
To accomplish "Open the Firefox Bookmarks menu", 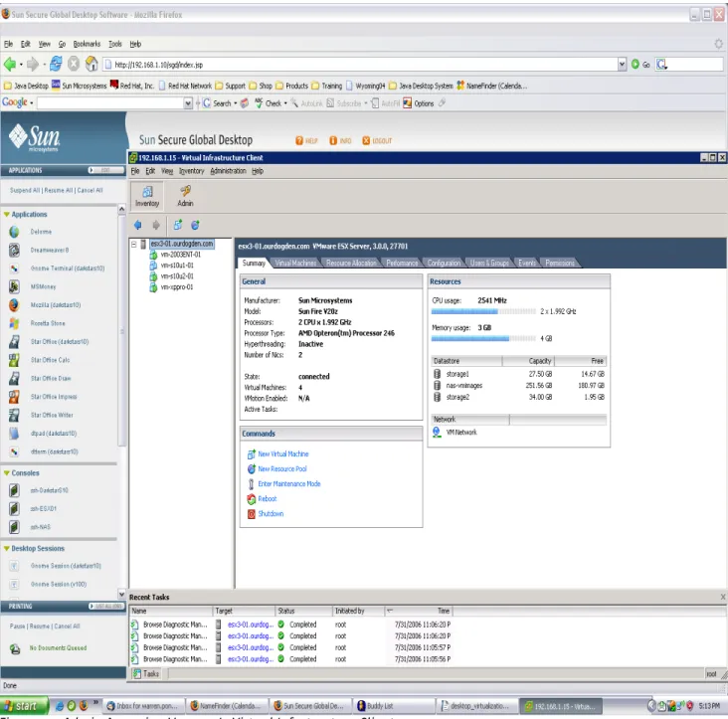I will 87,44.
